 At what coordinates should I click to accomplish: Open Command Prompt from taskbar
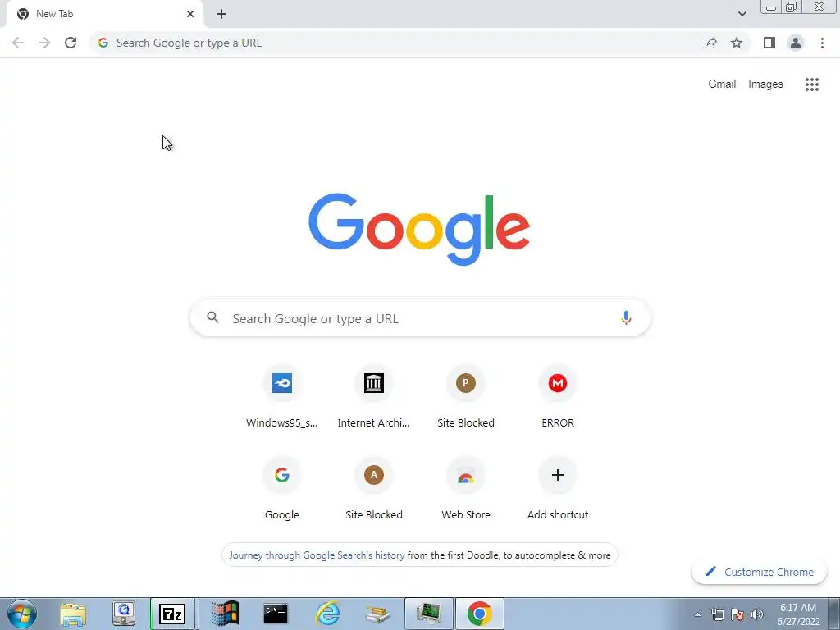[x=276, y=614]
